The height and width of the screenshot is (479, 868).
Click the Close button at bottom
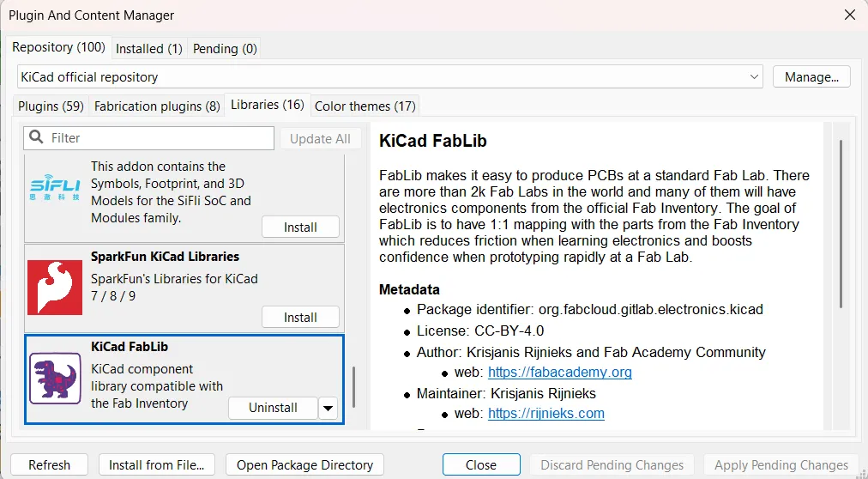coord(481,464)
